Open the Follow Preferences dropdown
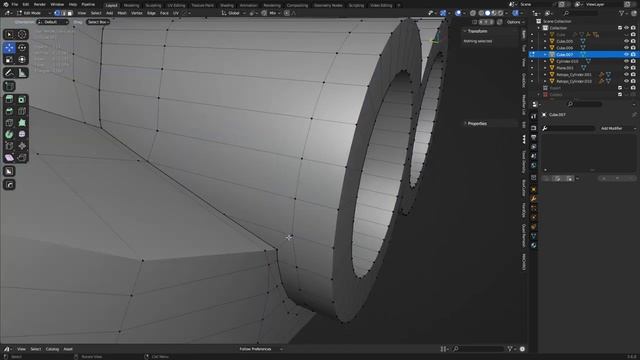This screenshot has width=640, height=360. (261, 349)
